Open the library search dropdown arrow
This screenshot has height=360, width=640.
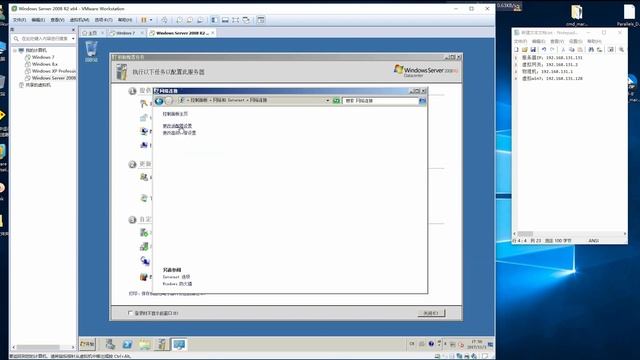coord(73,38)
